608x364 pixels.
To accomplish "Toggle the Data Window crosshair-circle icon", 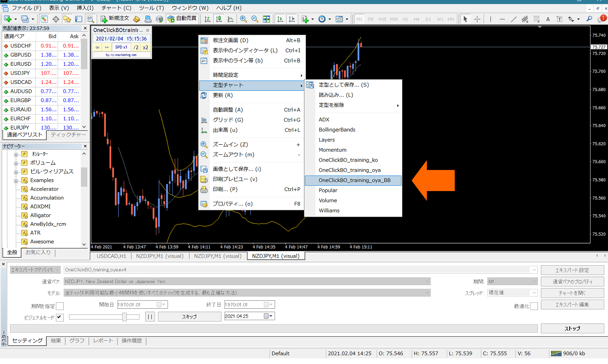I will (56, 19).
